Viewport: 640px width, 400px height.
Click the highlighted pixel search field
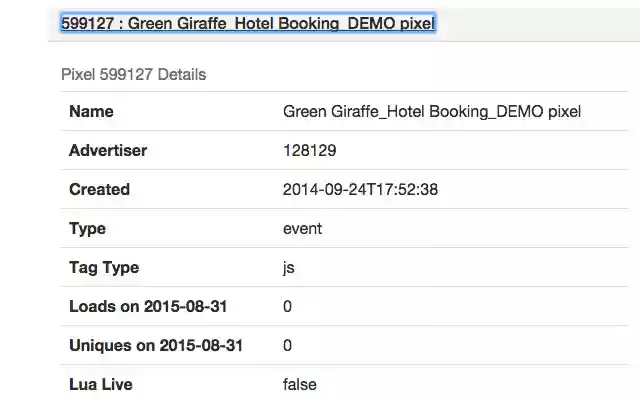(x=248, y=23)
